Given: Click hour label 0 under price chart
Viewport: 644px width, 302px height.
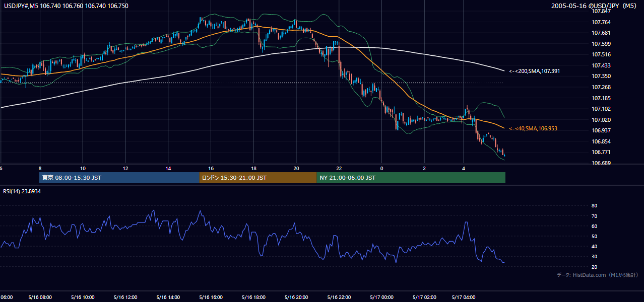Looking at the screenshot, I should click(382, 168).
